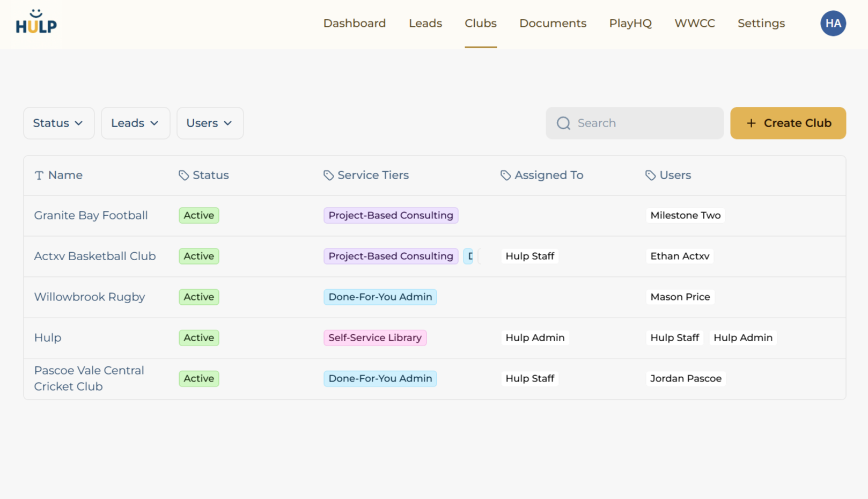
Task: Open Pascoe Vale Central Cricket Club
Action: point(89,378)
